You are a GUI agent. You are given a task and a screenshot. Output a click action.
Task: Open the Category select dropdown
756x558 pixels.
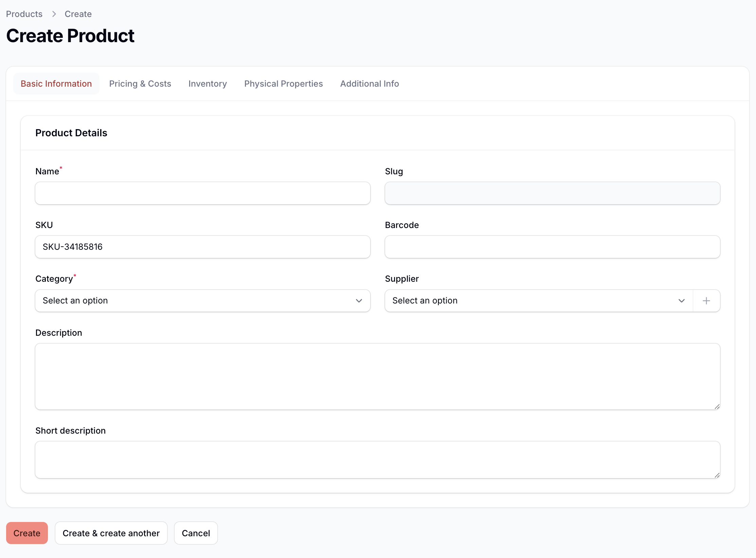coord(197,301)
